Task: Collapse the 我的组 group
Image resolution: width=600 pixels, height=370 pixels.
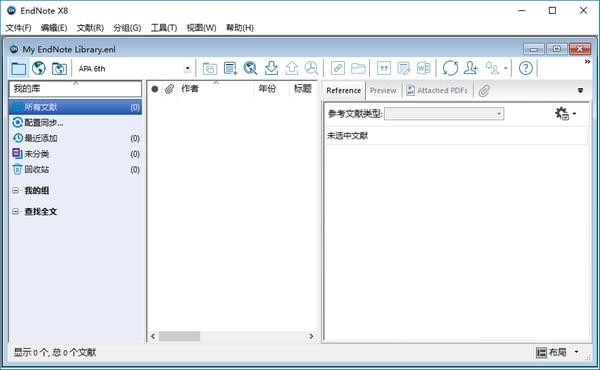Action: pos(15,190)
